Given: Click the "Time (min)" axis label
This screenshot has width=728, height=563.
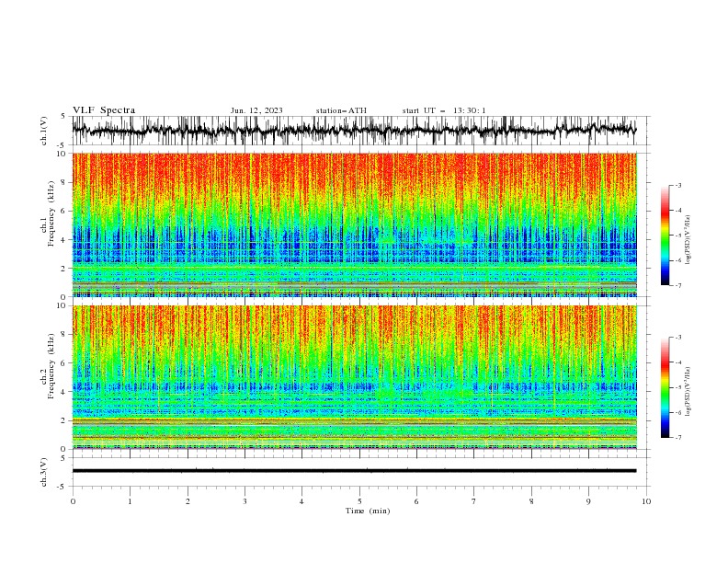Looking at the screenshot, I should tap(368, 511).
